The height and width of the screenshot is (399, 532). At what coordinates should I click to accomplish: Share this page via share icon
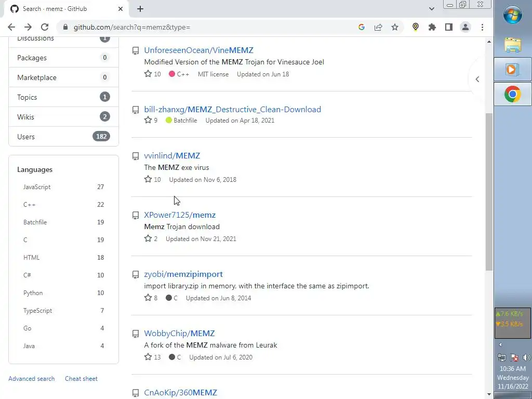click(x=378, y=27)
